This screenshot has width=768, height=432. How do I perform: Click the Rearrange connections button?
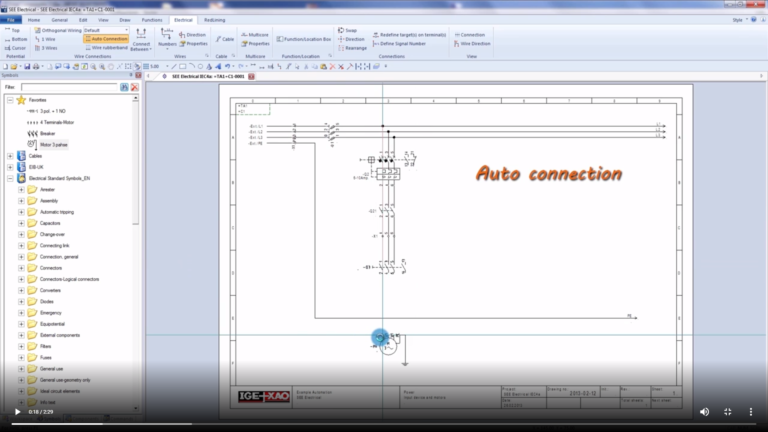(352, 48)
